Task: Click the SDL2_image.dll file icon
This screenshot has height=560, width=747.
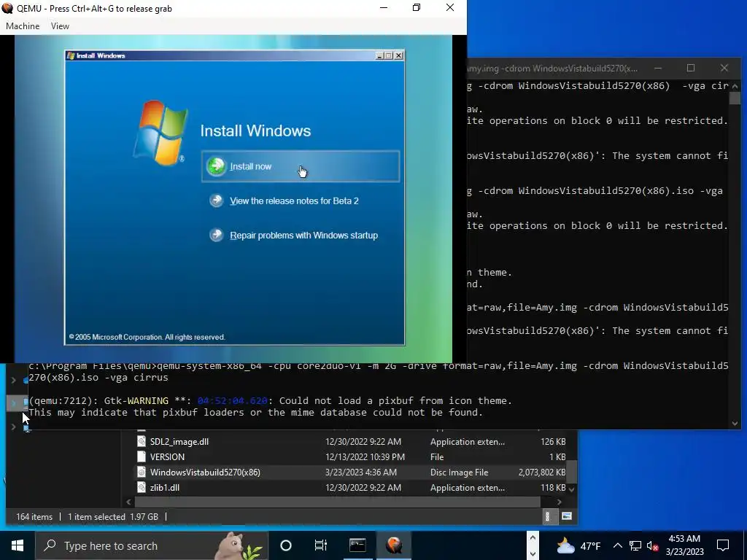Action: (141, 441)
